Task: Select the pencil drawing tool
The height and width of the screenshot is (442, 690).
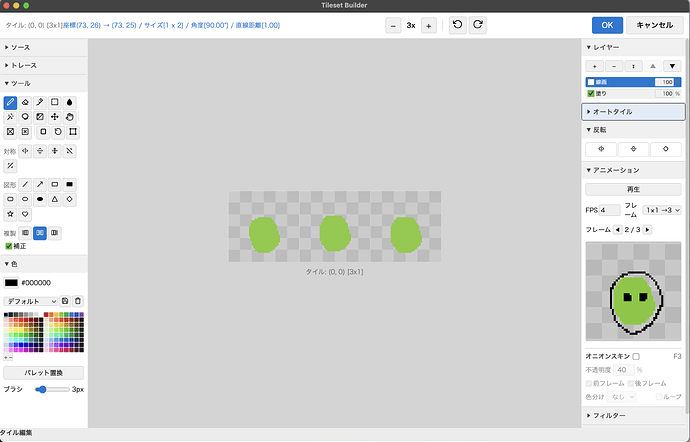Action: tap(10, 103)
